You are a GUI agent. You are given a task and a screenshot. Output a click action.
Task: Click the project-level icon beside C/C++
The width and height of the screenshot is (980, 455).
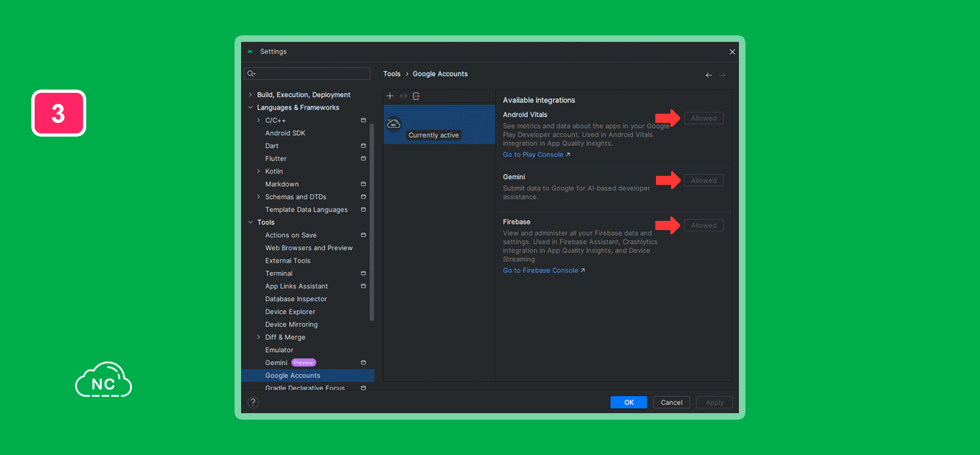[x=363, y=120]
